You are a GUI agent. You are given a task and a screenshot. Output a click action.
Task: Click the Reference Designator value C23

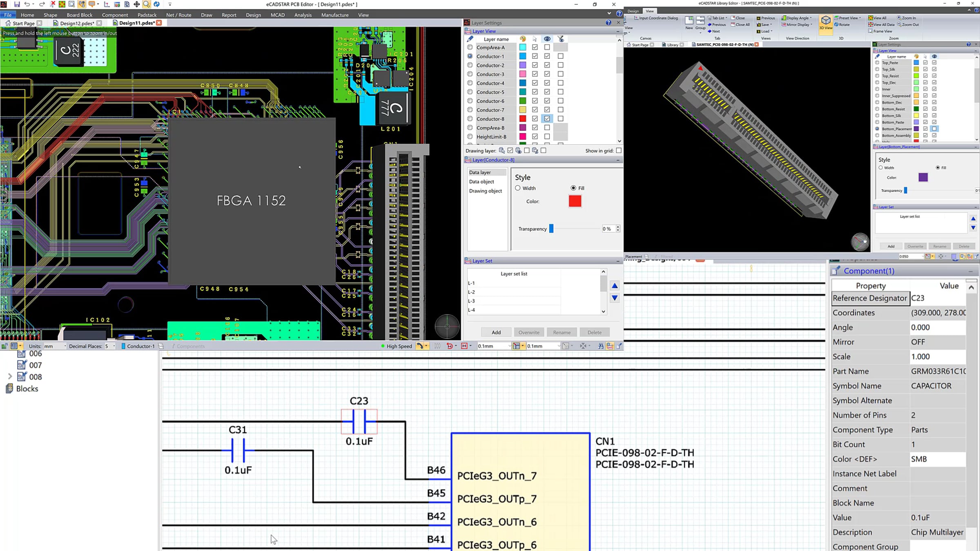938,298
